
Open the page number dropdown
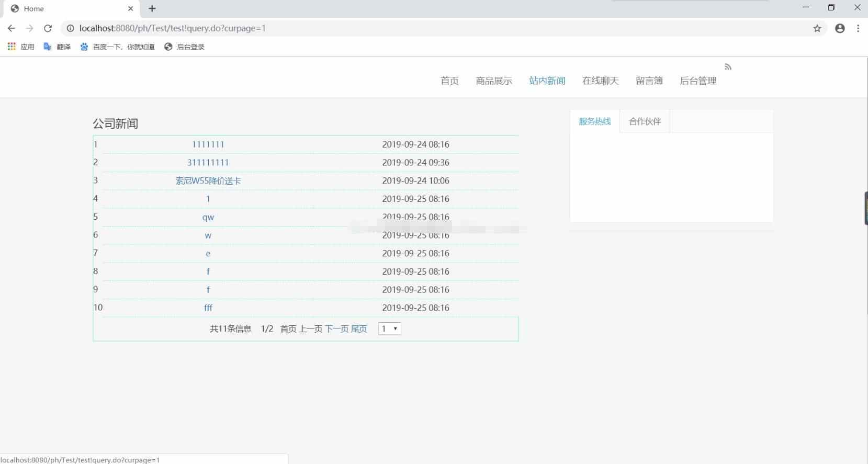390,329
